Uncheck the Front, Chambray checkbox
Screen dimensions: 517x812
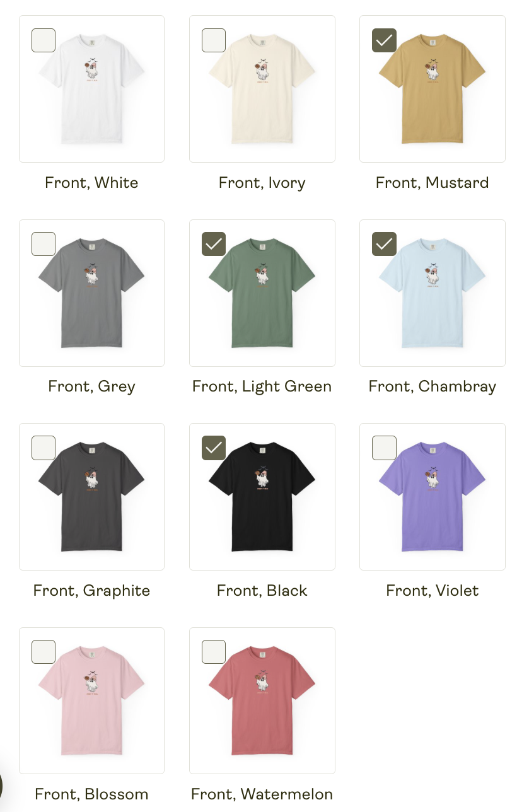[384, 244]
